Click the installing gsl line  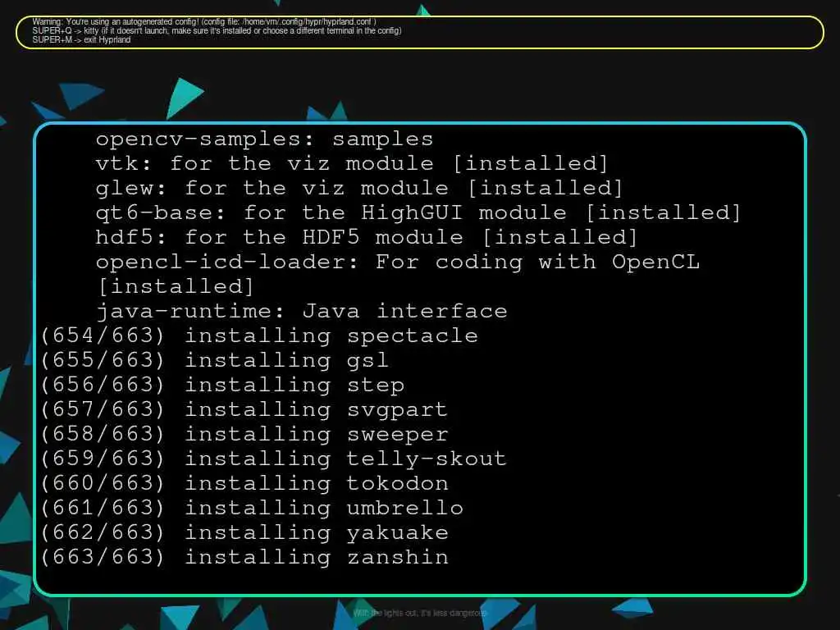point(215,361)
